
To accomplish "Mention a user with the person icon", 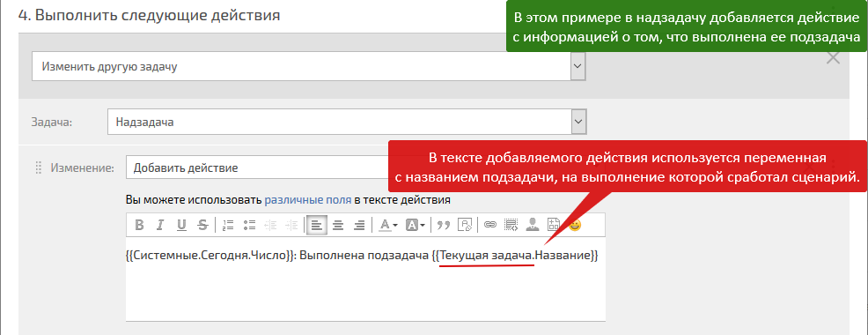I will pyautogui.click(x=532, y=225).
